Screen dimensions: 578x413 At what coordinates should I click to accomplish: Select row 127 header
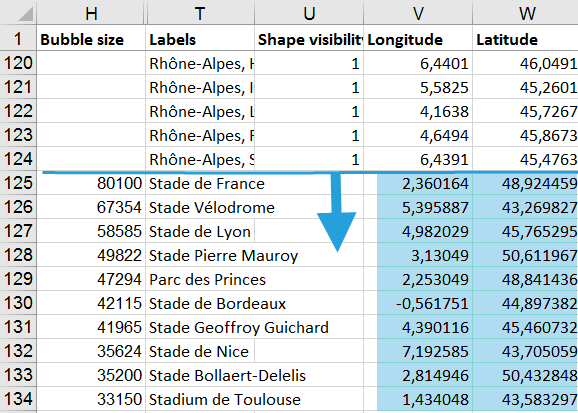coord(18,231)
